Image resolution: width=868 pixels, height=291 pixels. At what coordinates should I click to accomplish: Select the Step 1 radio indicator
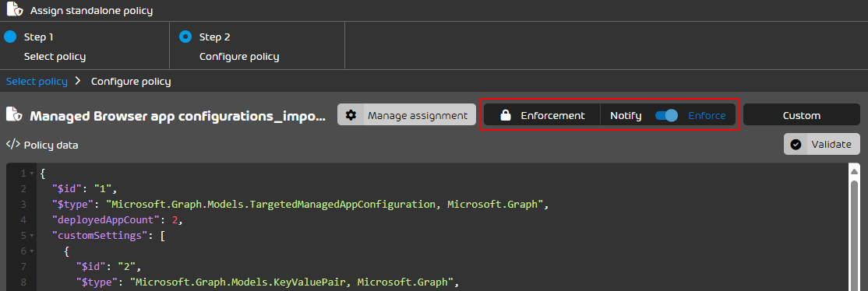pos(10,37)
